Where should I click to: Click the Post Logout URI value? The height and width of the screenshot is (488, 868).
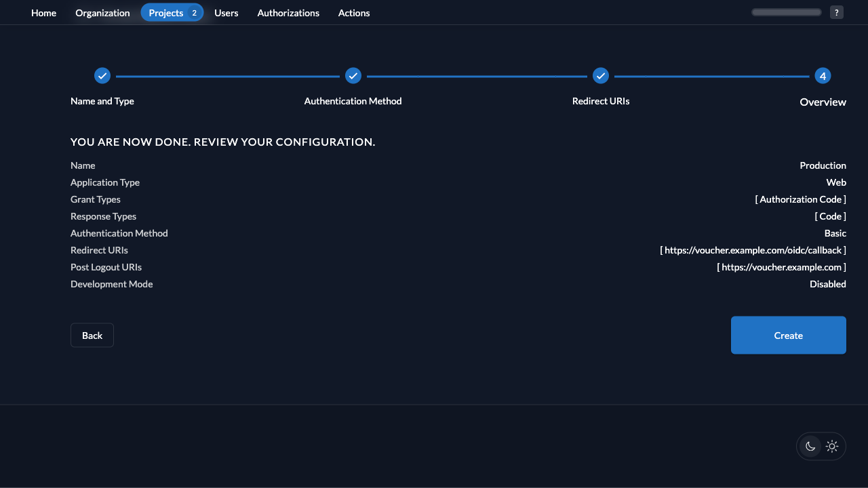click(781, 267)
